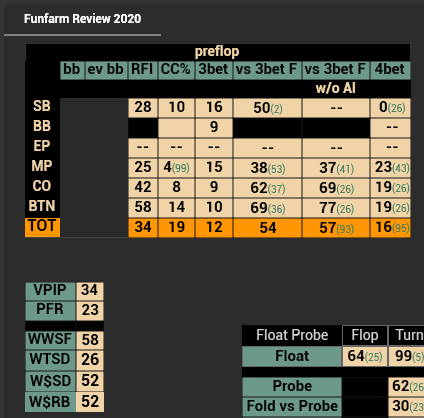Click the CC% column header
The height and width of the screenshot is (418, 424).
tap(176, 70)
